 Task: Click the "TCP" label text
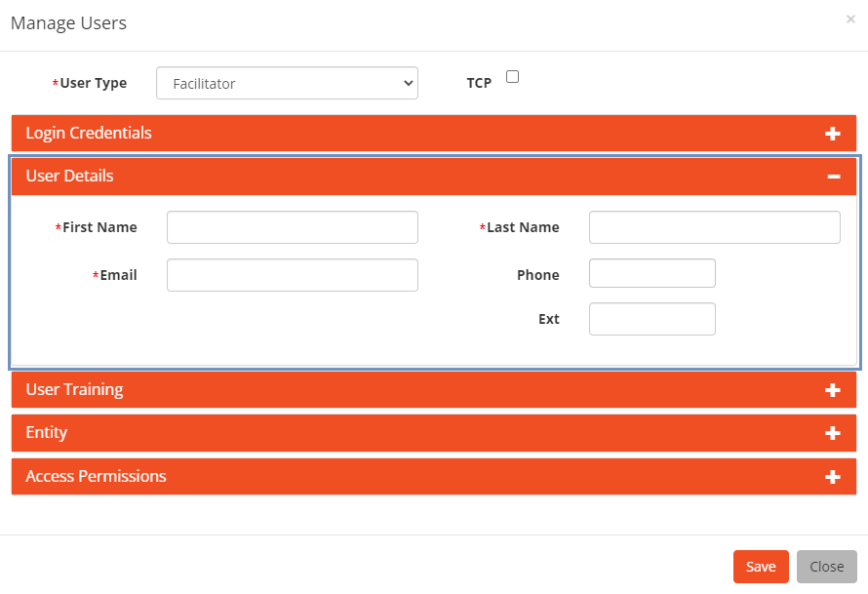click(x=479, y=83)
